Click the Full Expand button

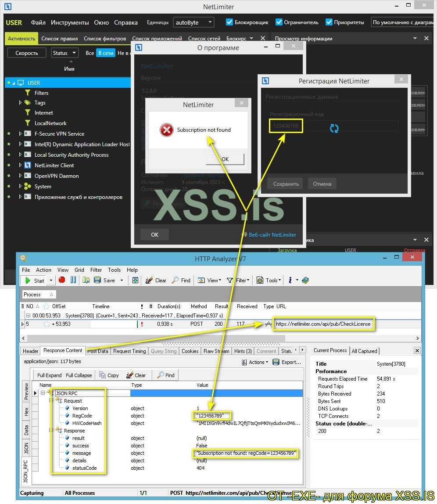(50, 375)
